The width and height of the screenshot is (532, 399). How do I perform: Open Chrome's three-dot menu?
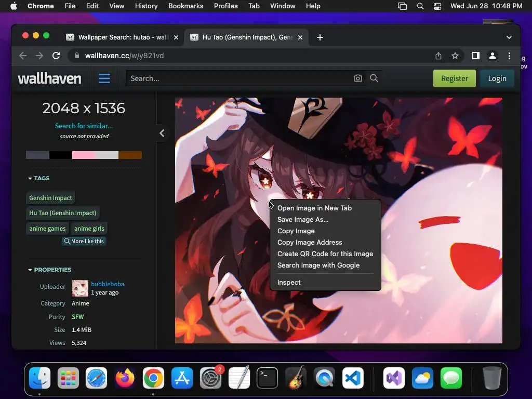(x=509, y=56)
